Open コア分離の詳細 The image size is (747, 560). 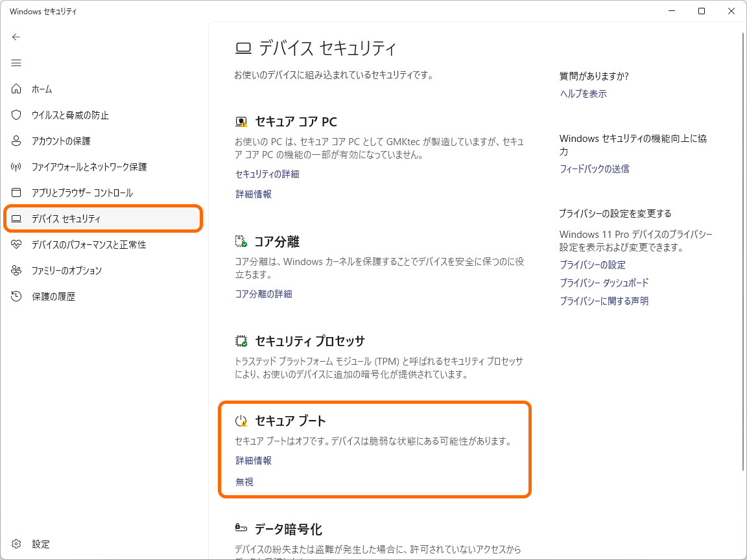tap(263, 293)
